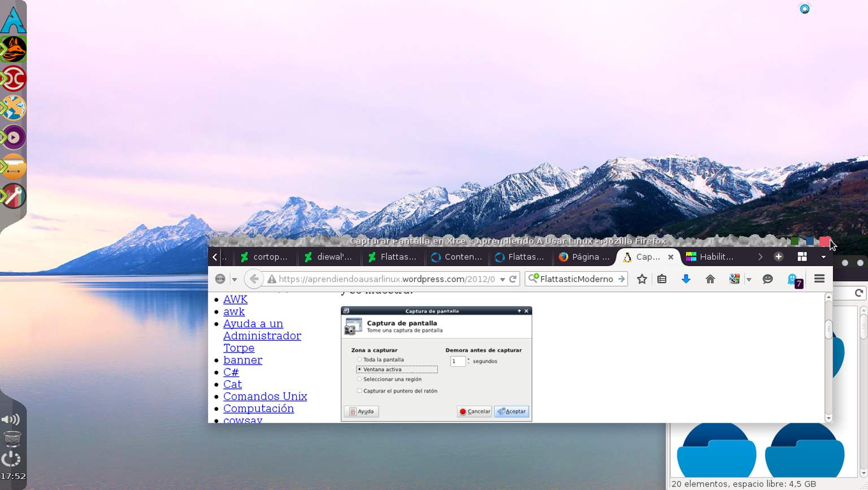The width and height of the screenshot is (868, 490).
Task: Click the delay seconds input field
Action: click(457, 361)
